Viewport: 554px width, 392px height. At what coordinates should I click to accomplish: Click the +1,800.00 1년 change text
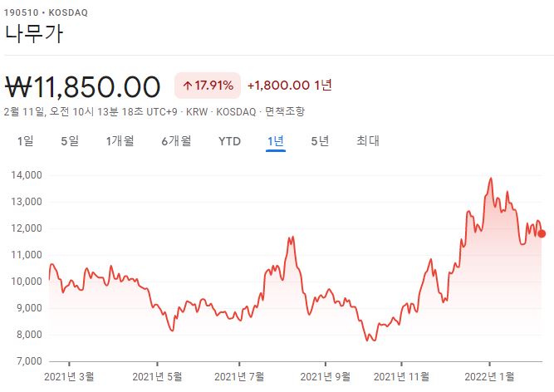pos(290,85)
